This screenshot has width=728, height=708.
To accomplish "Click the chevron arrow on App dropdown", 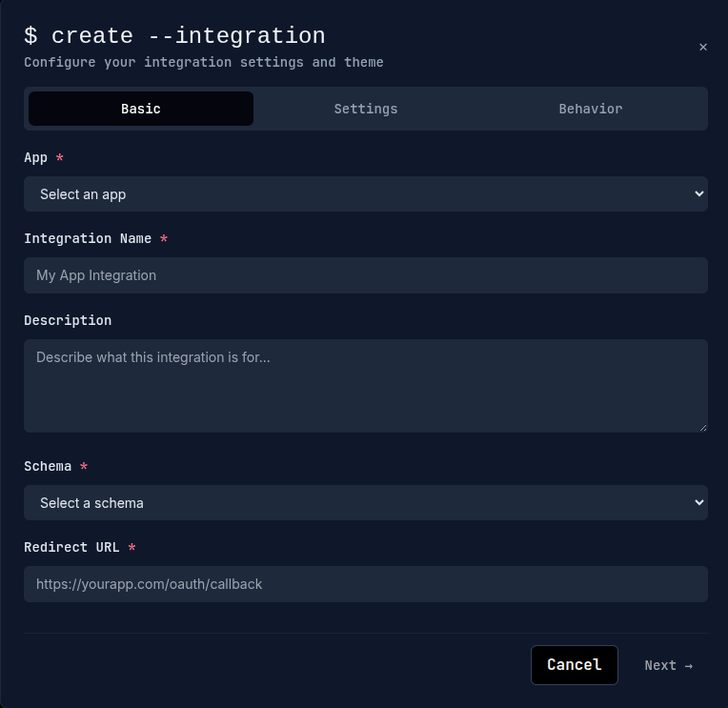I will tap(698, 193).
